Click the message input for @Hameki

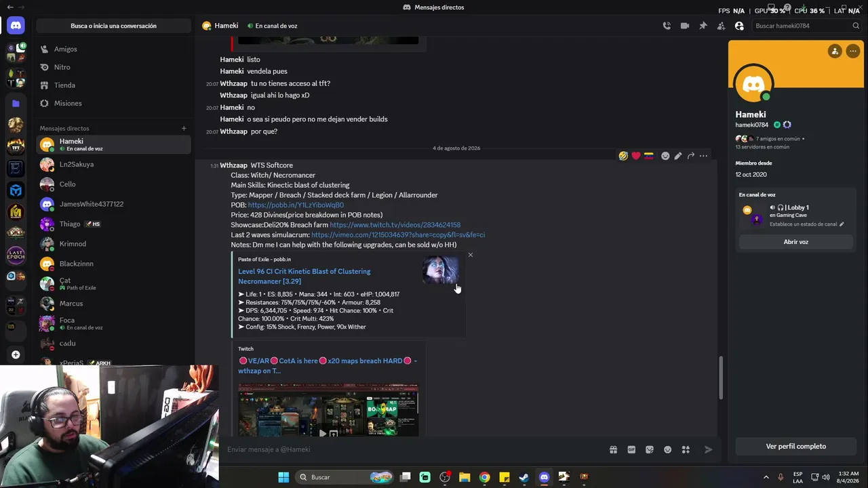click(x=414, y=449)
